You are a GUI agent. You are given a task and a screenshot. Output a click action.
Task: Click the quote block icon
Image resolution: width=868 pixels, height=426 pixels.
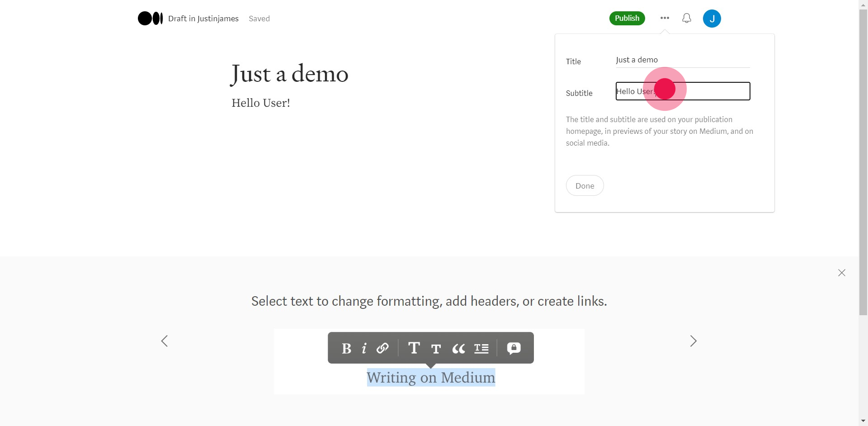[x=458, y=349]
